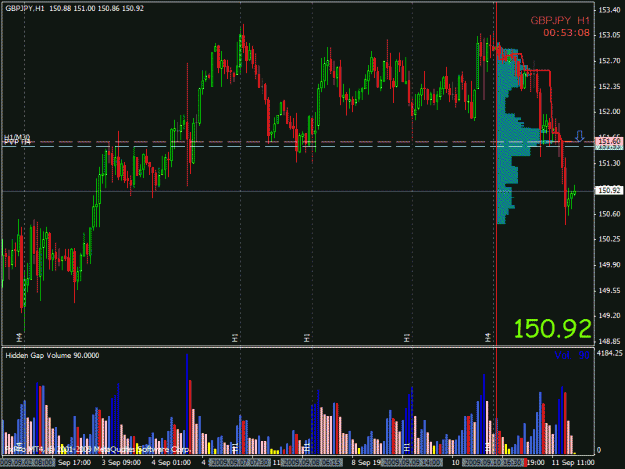Click the 150.25 price axis label
The height and width of the screenshot is (469, 625).
pyautogui.click(x=609, y=239)
